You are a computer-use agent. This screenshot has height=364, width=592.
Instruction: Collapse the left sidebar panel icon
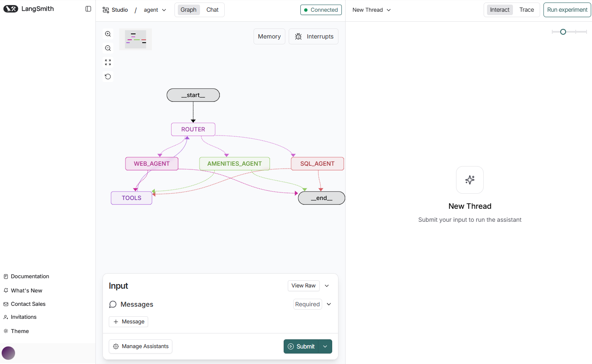point(88,9)
